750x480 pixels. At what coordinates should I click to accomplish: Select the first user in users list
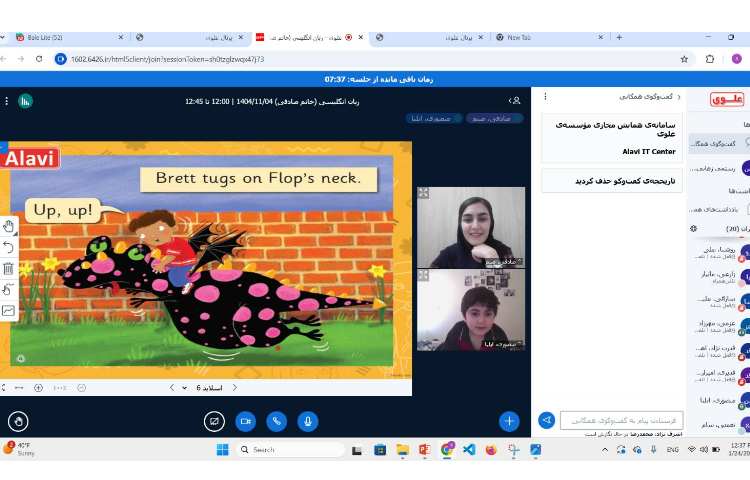[720, 252]
